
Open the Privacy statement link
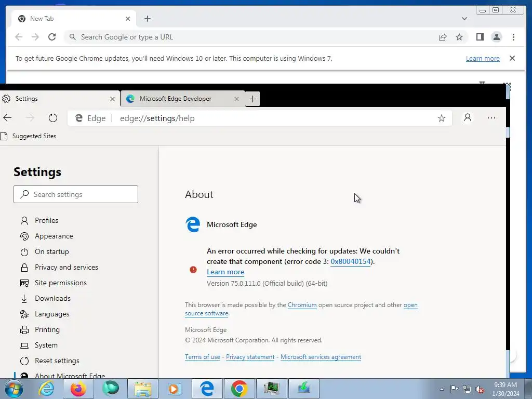tap(250, 357)
